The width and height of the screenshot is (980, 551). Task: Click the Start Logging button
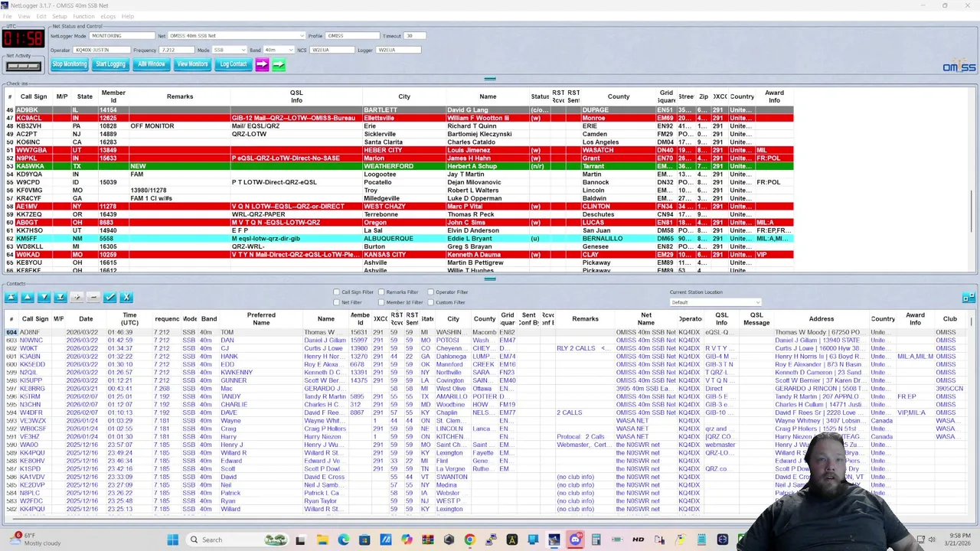coord(110,64)
